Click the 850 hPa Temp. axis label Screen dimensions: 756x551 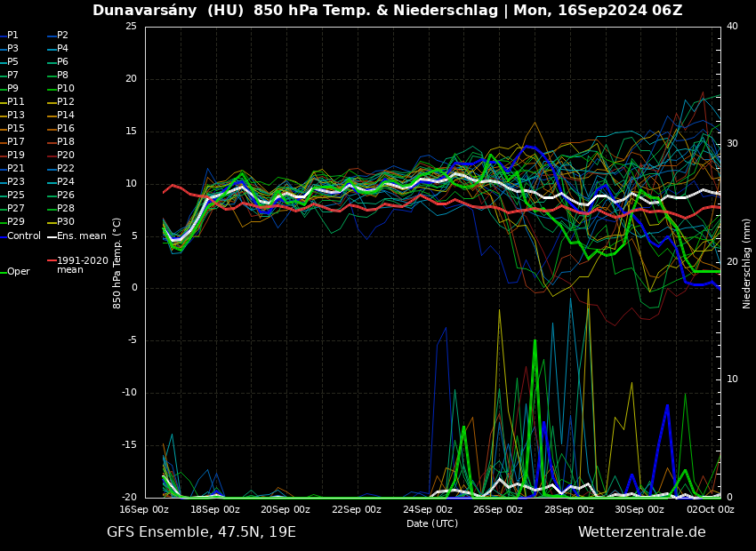point(117,263)
